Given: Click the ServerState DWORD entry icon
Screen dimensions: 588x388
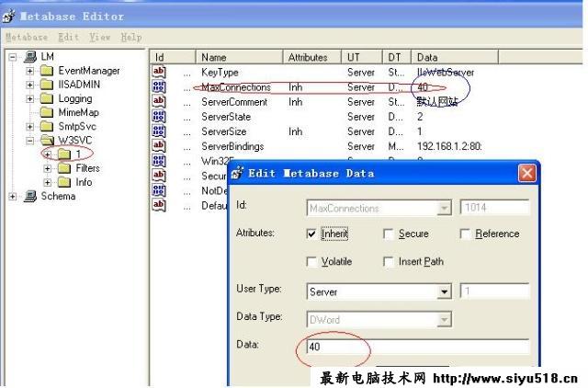Looking at the screenshot, I should coord(159,117).
